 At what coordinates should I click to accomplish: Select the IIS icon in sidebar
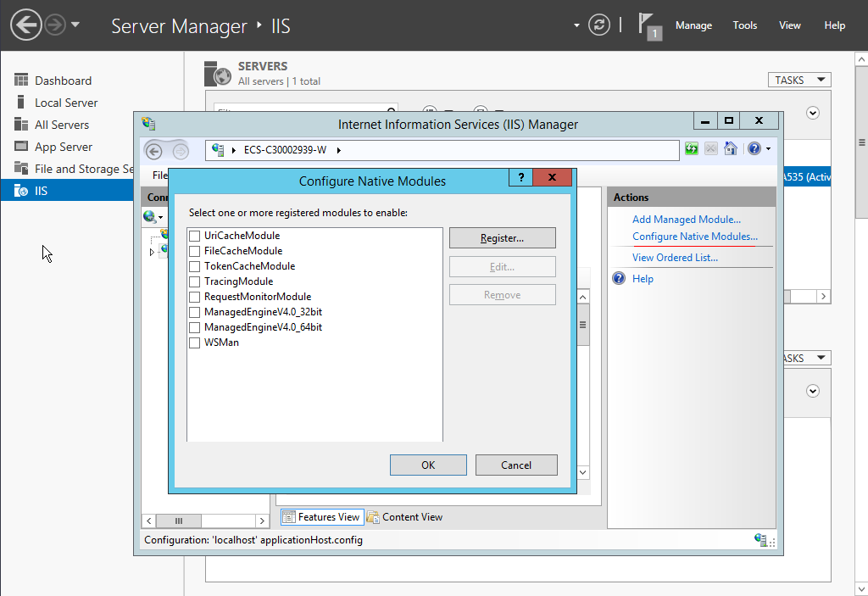click(21, 191)
